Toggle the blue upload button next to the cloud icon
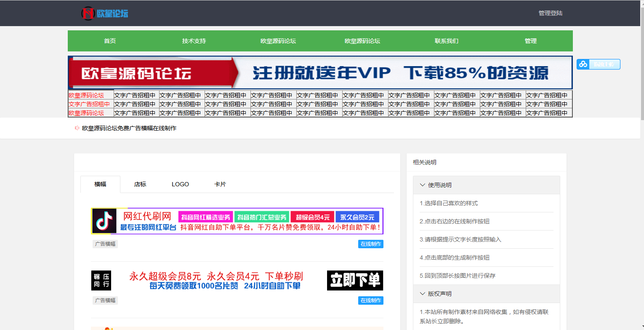This screenshot has height=330, width=644. click(x=604, y=64)
